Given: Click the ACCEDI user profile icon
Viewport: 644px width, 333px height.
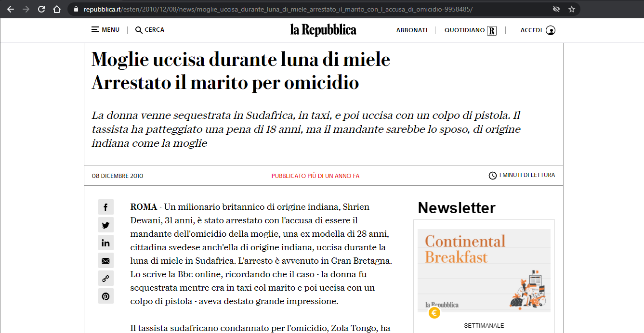Looking at the screenshot, I should point(551,30).
